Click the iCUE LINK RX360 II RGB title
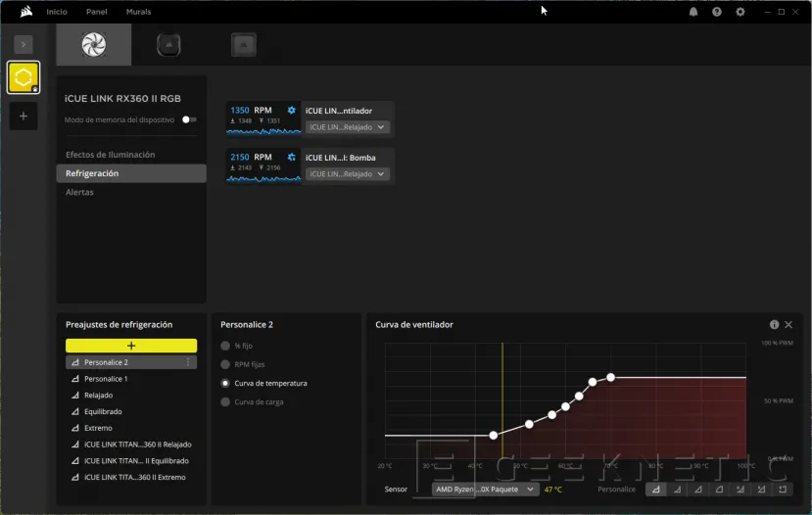812x515 pixels. 122,98
